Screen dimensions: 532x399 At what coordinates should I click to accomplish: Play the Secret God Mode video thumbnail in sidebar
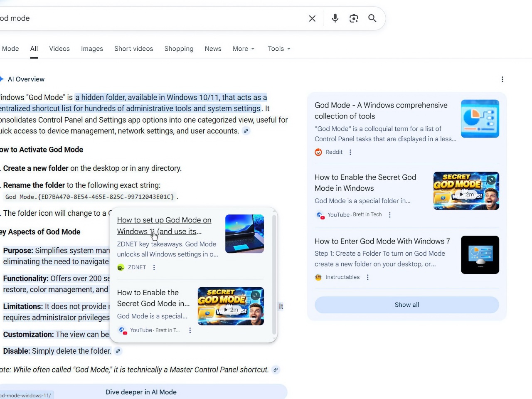466,191
